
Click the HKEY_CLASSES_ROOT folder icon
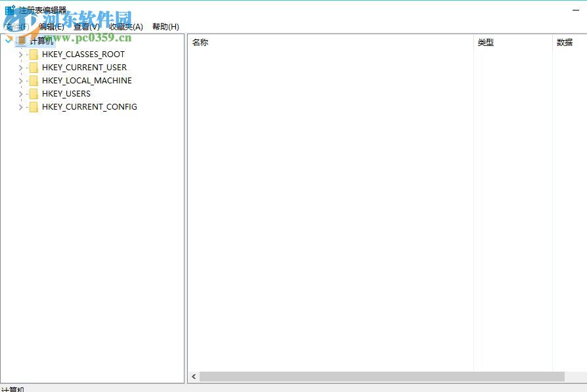(x=33, y=54)
